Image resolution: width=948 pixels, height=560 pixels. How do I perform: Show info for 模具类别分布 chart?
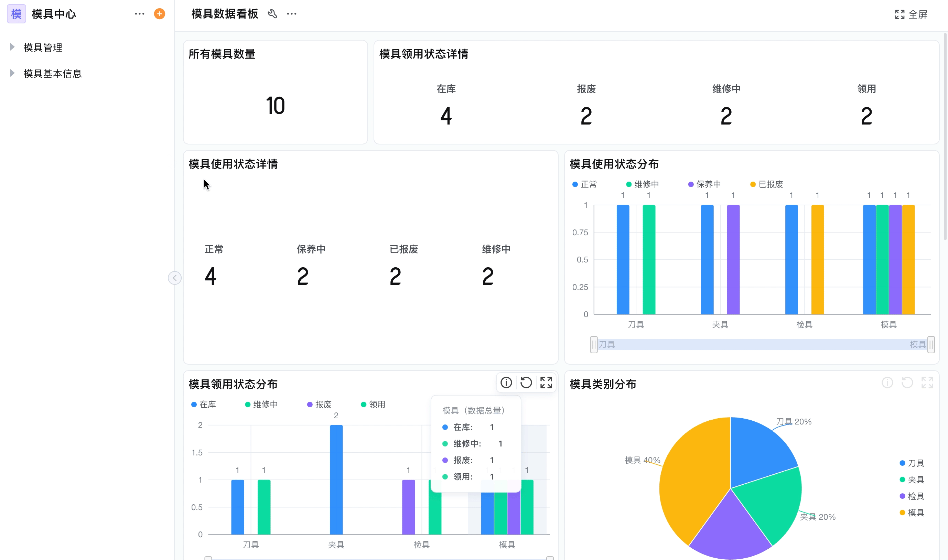(887, 383)
